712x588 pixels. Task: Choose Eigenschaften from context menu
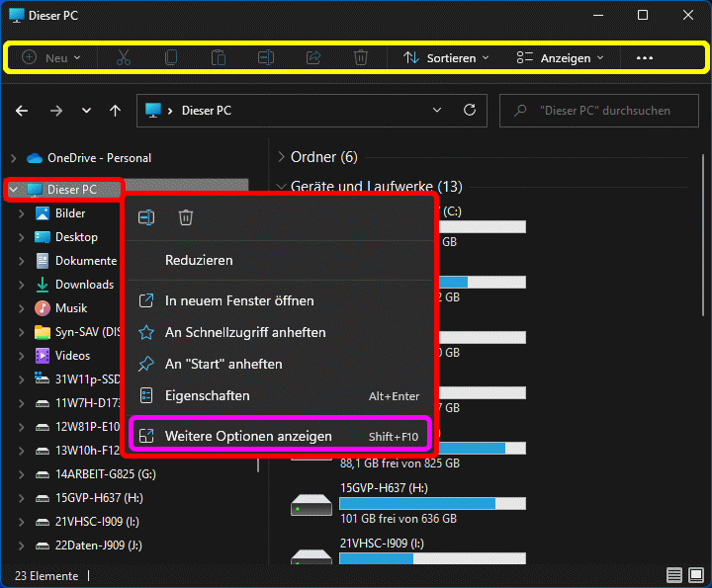207,395
